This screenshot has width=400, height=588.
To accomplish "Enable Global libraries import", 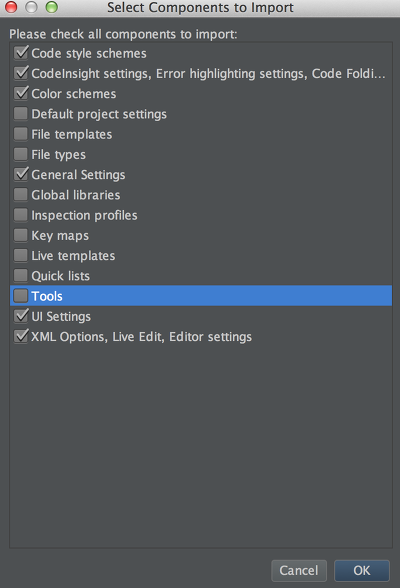I will coord(21,195).
